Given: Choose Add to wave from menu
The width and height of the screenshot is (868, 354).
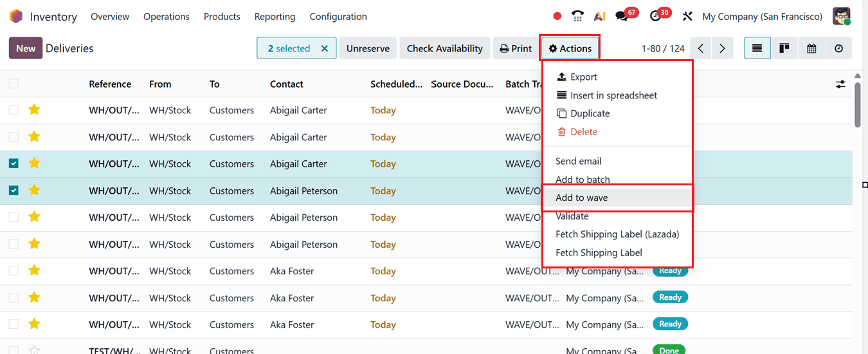Looking at the screenshot, I should click(x=581, y=198).
